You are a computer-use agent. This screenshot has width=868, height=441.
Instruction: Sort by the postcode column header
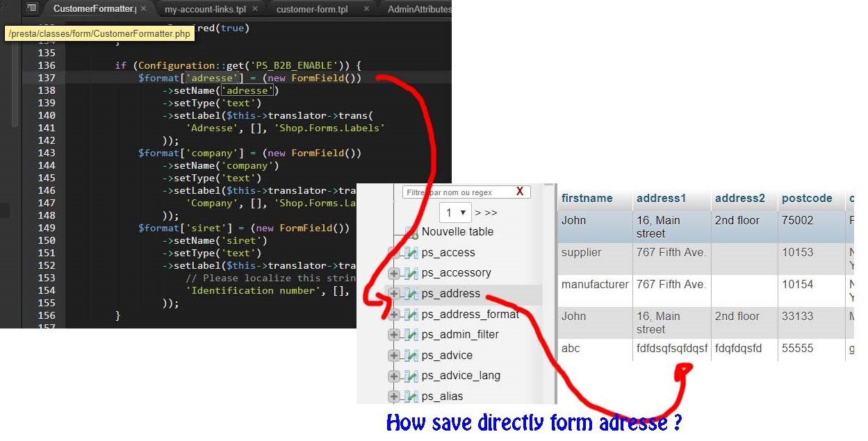[x=807, y=198]
